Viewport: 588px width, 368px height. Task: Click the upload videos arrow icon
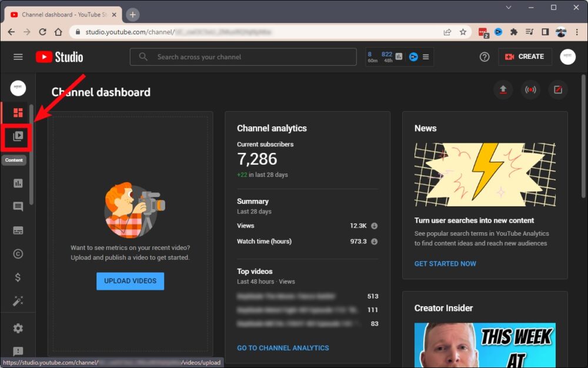(503, 90)
